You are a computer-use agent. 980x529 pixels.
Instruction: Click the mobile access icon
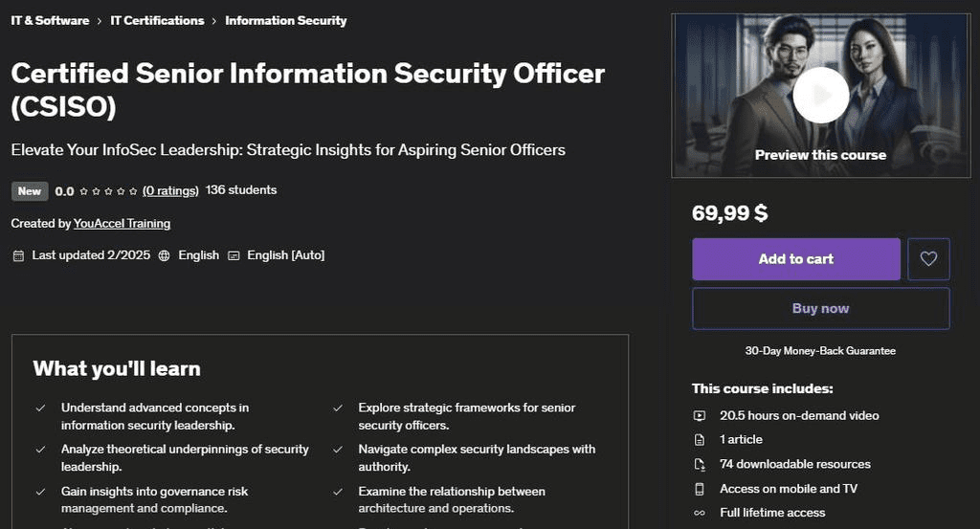tap(700, 488)
